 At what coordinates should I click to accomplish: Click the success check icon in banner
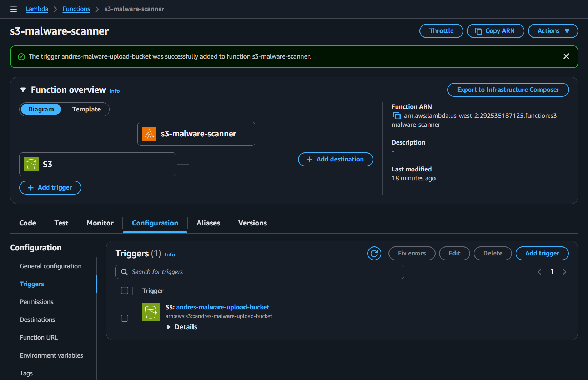click(21, 57)
